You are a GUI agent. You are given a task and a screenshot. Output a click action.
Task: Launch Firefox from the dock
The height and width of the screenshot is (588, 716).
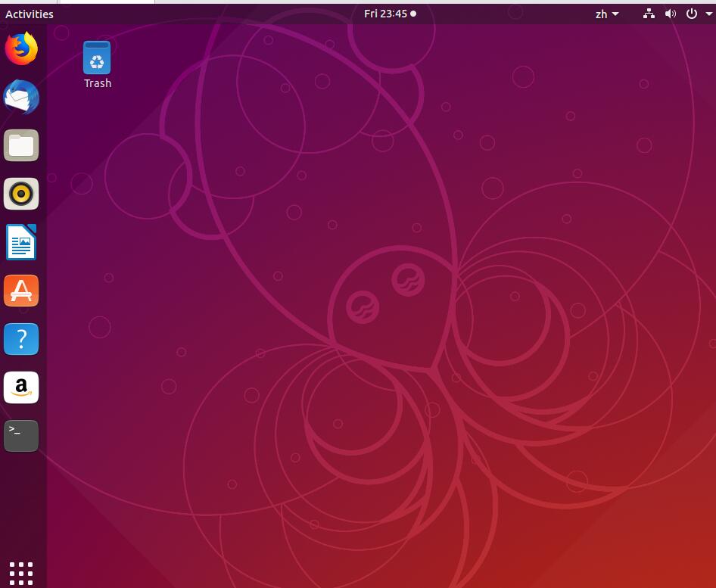click(21, 49)
